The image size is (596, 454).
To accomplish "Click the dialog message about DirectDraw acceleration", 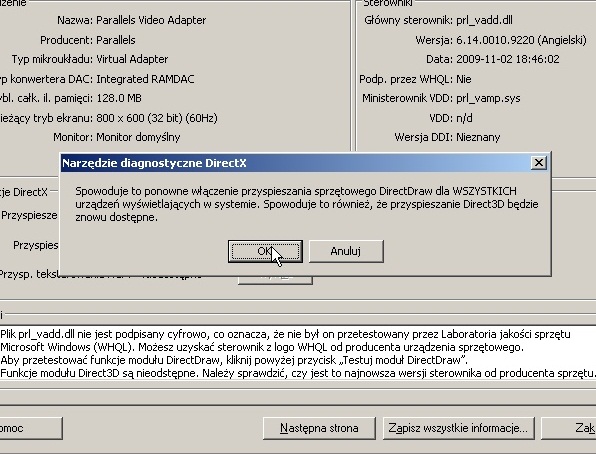I will [306, 204].
